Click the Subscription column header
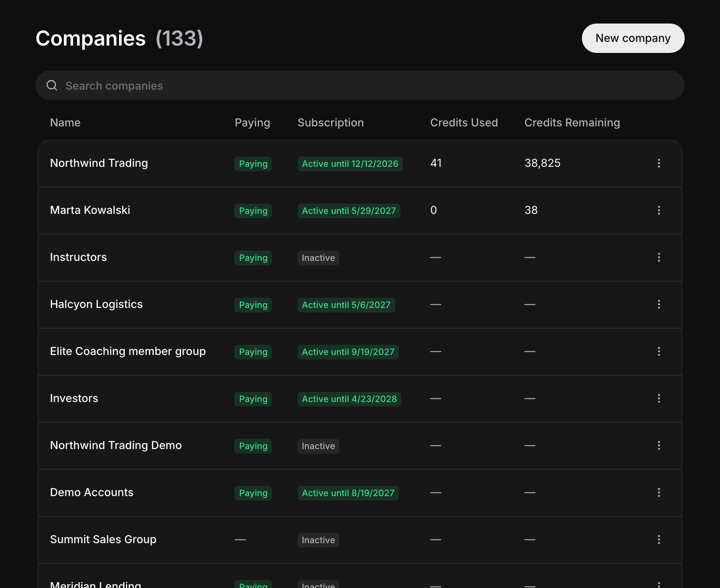The image size is (720, 588). 331,123
